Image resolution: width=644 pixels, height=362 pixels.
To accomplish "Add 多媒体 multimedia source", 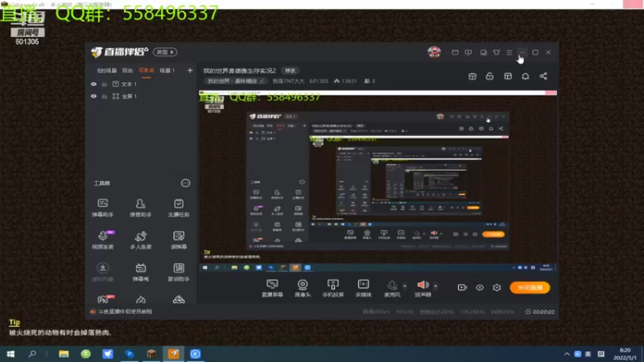I will pos(364,288).
